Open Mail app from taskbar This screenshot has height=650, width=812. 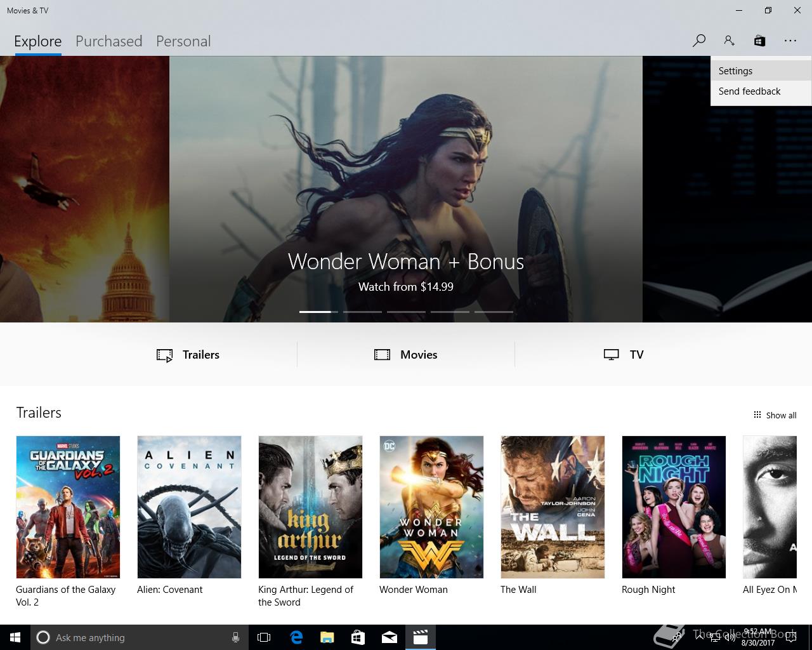[389, 637]
